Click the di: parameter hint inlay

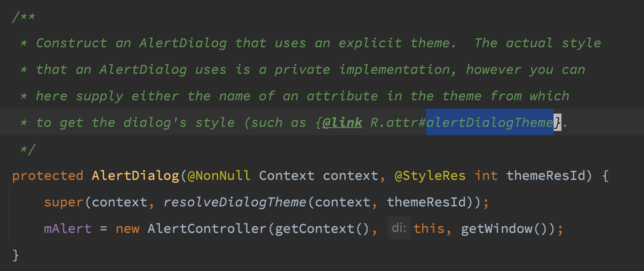pos(399,228)
